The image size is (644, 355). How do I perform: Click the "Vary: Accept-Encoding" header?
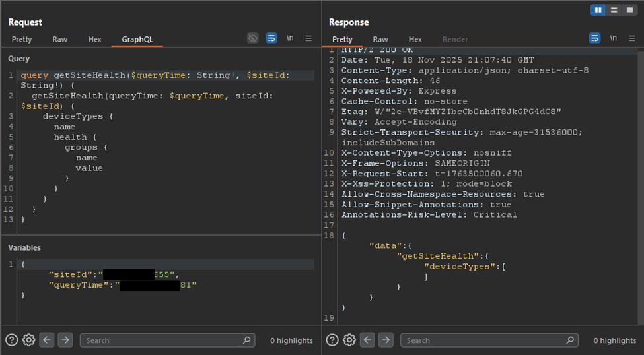pos(399,122)
